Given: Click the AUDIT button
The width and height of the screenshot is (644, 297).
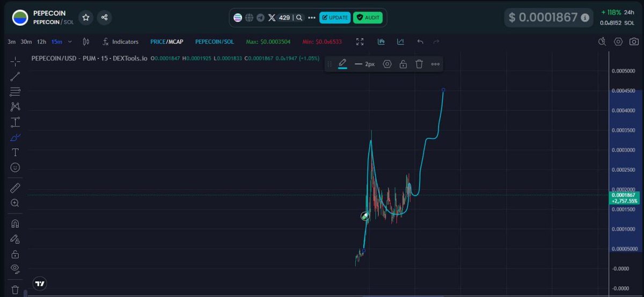Looking at the screenshot, I should (x=368, y=18).
